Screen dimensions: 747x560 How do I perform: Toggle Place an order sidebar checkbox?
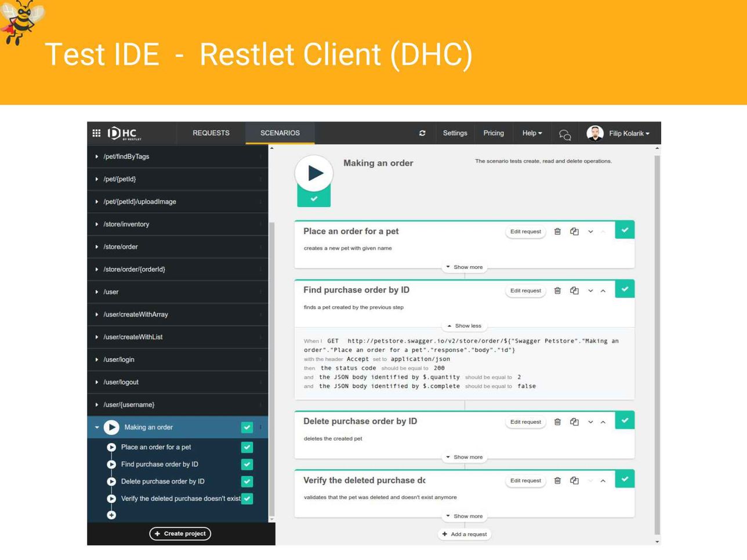pos(247,448)
